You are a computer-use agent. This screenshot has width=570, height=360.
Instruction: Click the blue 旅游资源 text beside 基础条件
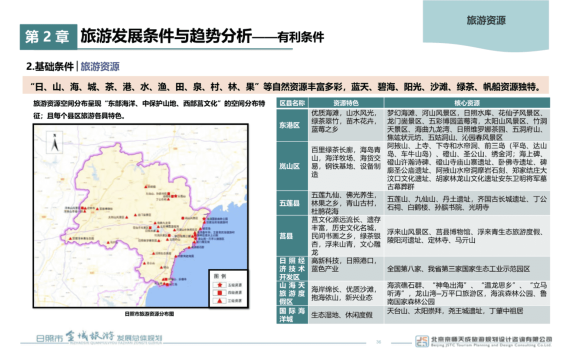[x=100, y=66]
